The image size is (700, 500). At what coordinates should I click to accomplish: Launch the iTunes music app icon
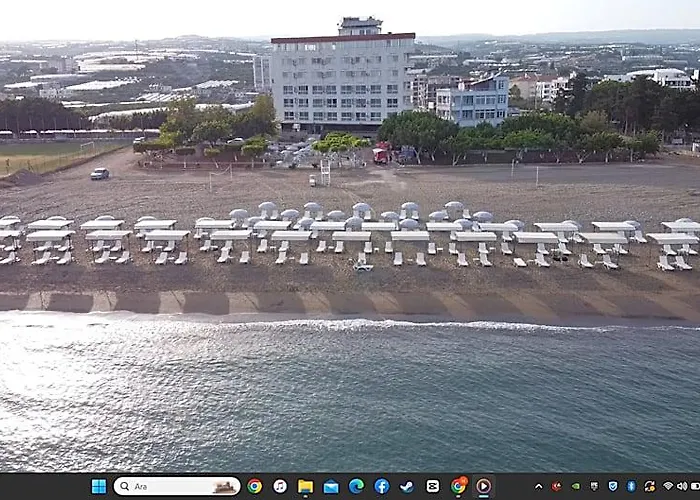[x=280, y=486]
